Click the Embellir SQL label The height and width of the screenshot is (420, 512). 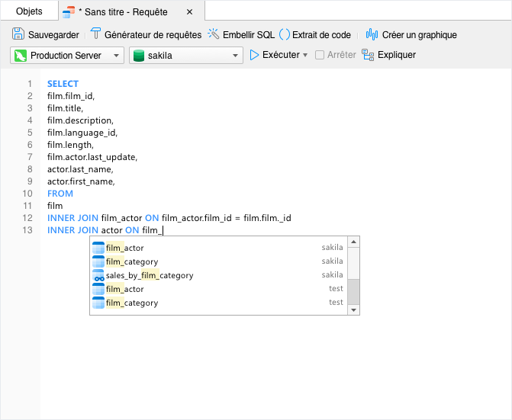(x=249, y=34)
